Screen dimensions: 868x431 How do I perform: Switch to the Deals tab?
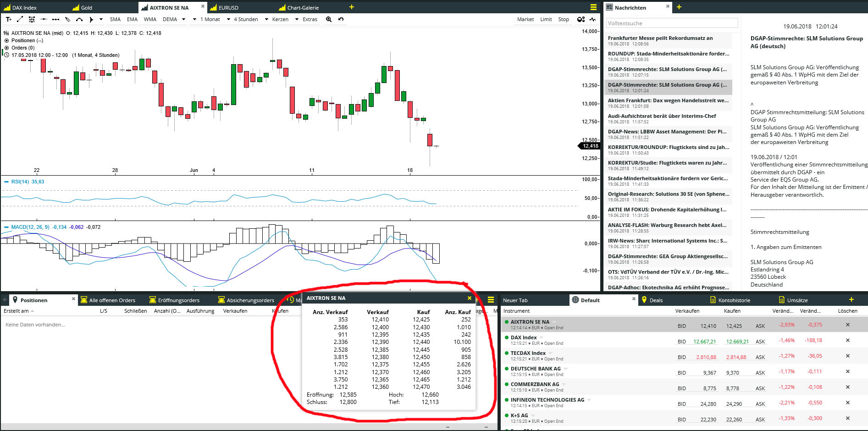[x=652, y=300]
